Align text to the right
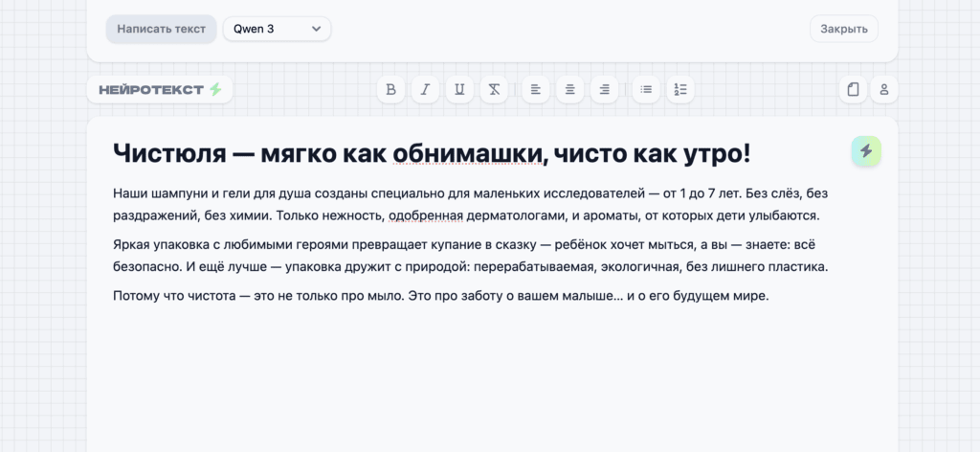This screenshot has height=452, width=980. pyautogui.click(x=605, y=89)
